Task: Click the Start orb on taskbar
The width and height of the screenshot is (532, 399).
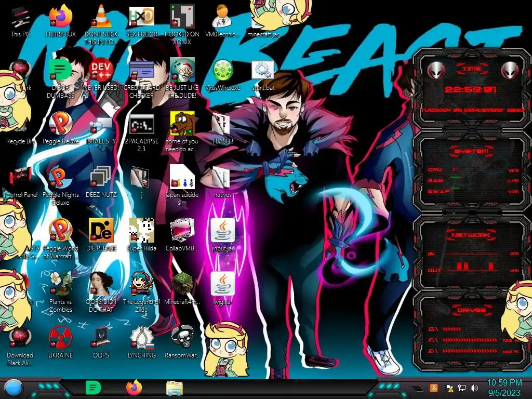Action: (14, 388)
